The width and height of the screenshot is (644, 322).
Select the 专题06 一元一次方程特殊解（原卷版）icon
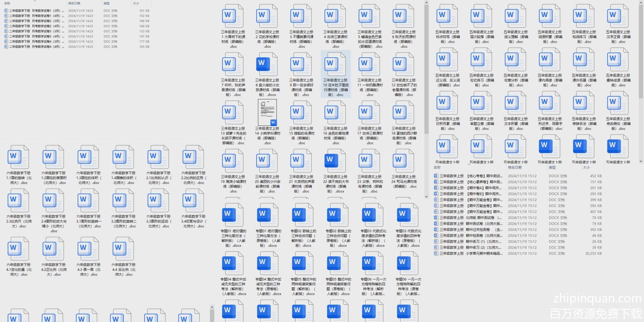408,263
